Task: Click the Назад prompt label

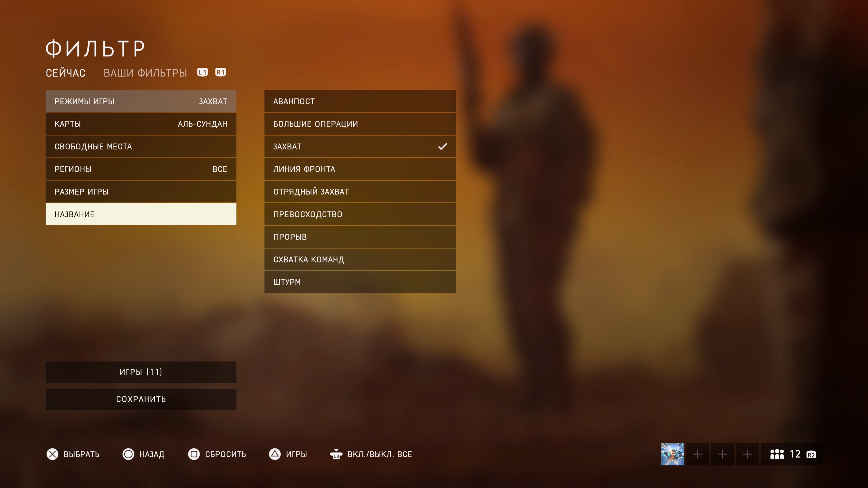Action: [152, 454]
